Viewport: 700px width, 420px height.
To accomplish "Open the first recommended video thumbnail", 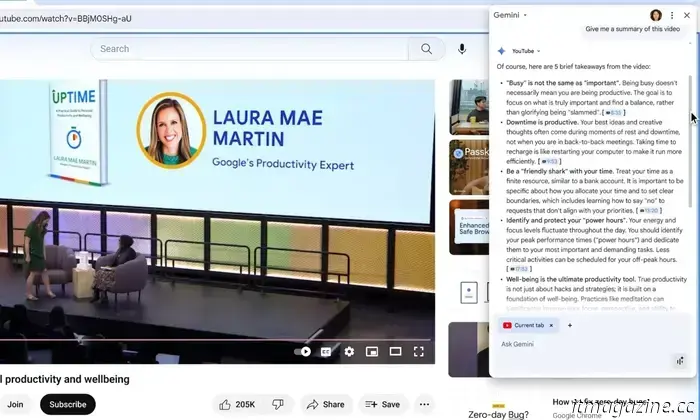I will coord(469,107).
